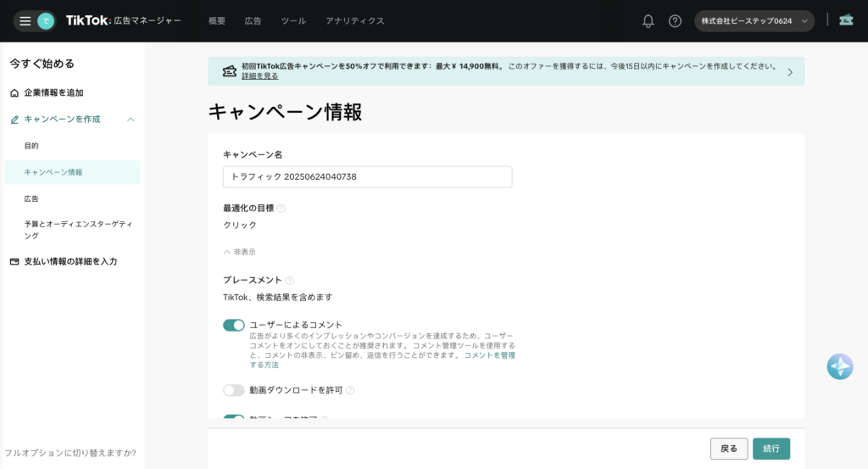Open the 概要 menu
The width and height of the screenshot is (868, 469).
[x=217, y=21]
